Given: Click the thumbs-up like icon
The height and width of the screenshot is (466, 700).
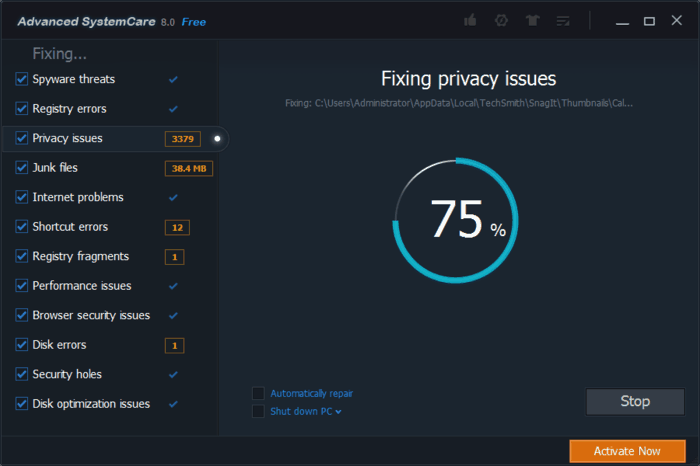Looking at the screenshot, I should tap(471, 20).
